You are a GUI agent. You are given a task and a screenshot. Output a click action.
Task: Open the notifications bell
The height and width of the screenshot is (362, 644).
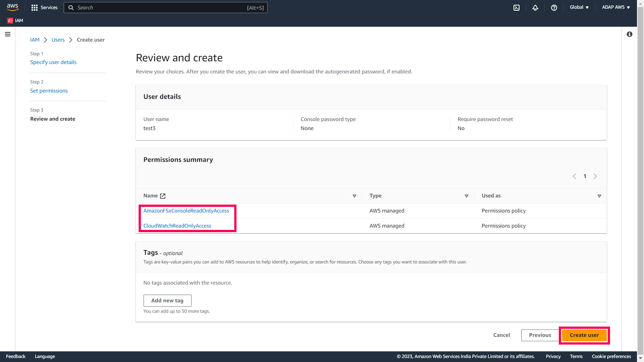click(x=535, y=7)
